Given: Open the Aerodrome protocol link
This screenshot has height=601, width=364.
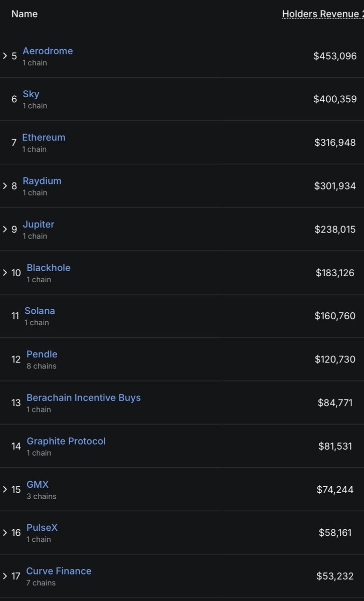Looking at the screenshot, I should point(48,51).
